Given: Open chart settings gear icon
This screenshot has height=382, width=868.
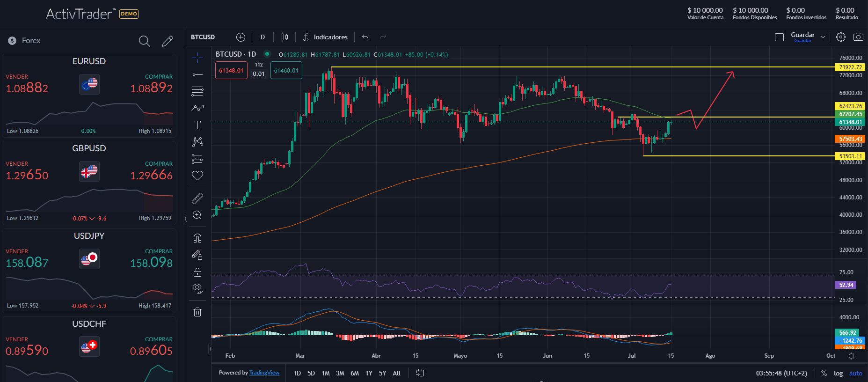Looking at the screenshot, I should pos(841,37).
